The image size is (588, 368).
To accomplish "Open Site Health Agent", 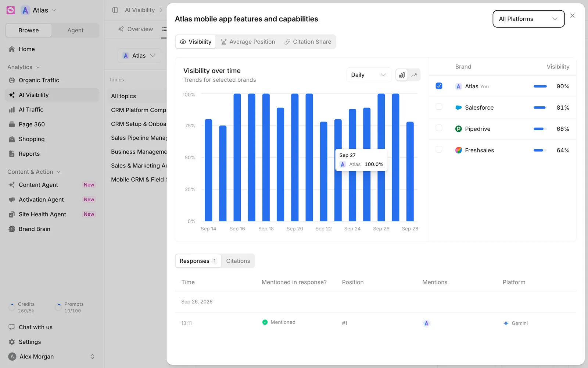I will (52, 214).
